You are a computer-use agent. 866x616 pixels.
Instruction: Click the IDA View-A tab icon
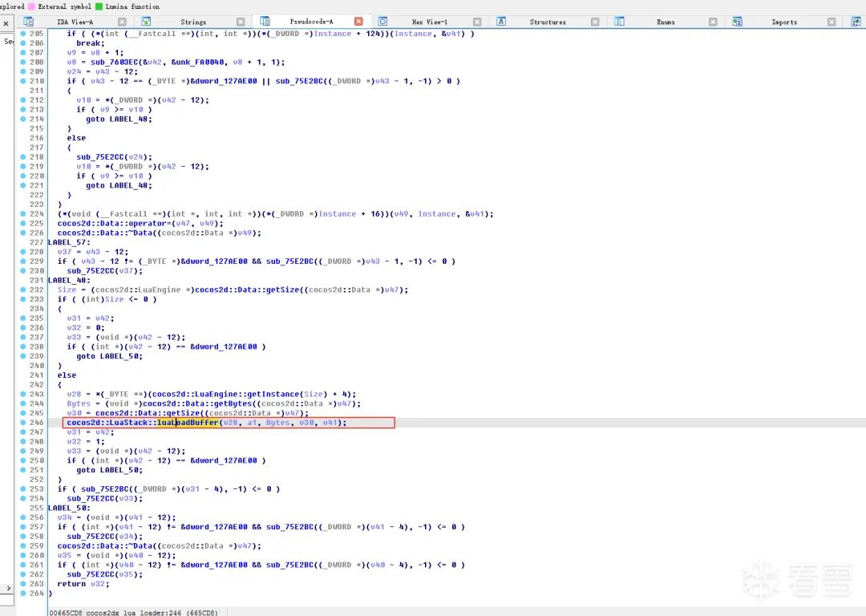(x=30, y=21)
